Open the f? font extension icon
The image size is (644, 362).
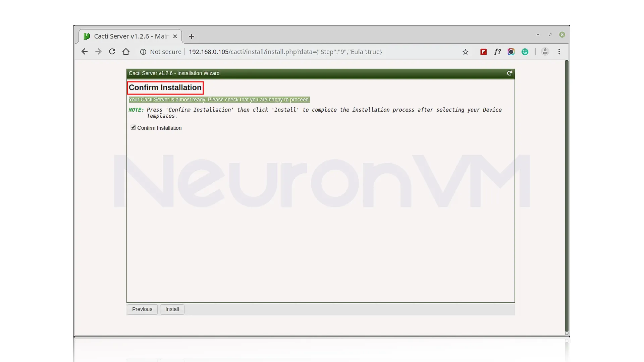point(497,52)
